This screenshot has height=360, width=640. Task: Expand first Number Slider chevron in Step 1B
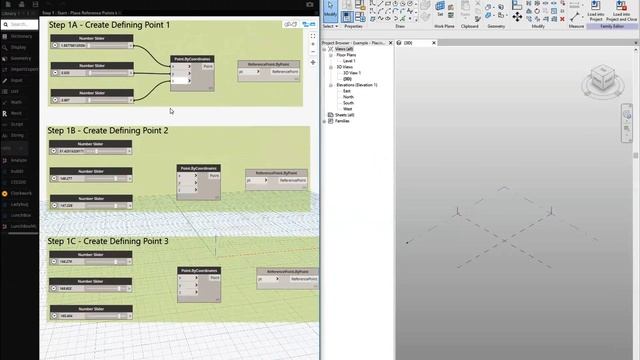click(53, 151)
